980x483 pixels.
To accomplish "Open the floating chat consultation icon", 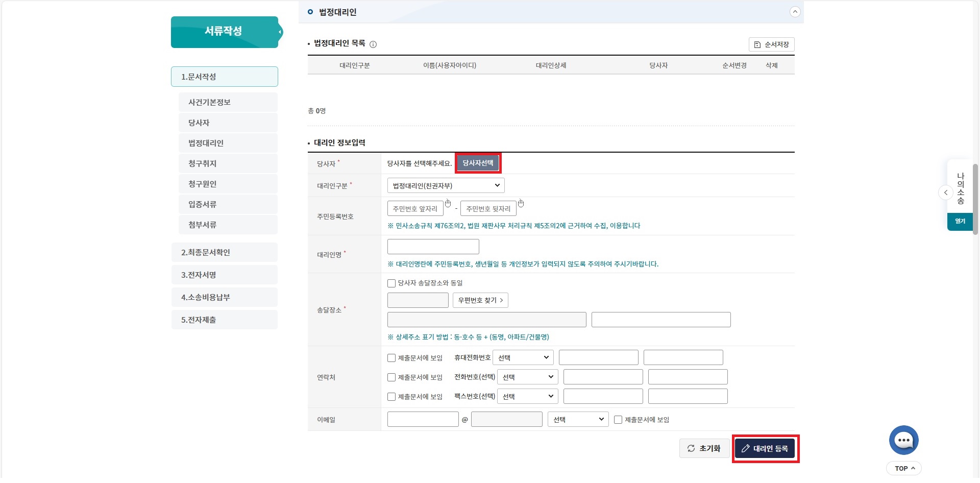I will click(903, 440).
